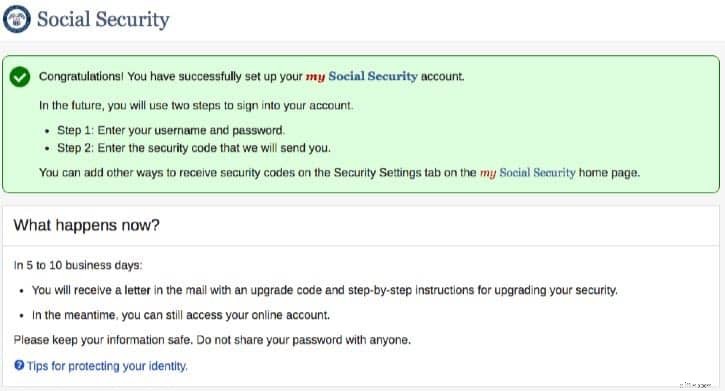The height and width of the screenshot is (391, 725).
Task: Click the small watermark in bottom corner
Action: pyautogui.click(x=695, y=385)
